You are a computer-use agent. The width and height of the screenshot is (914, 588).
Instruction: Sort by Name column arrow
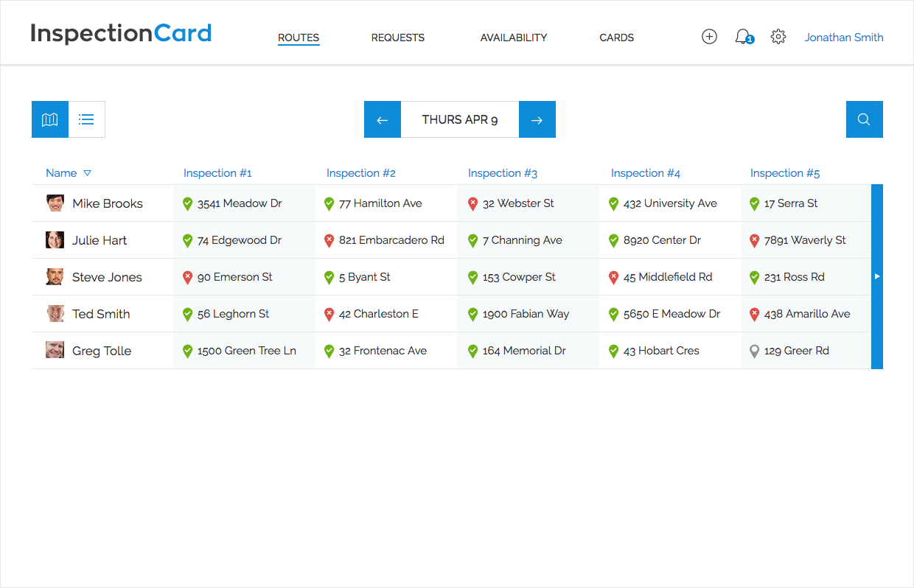pos(87,173)
